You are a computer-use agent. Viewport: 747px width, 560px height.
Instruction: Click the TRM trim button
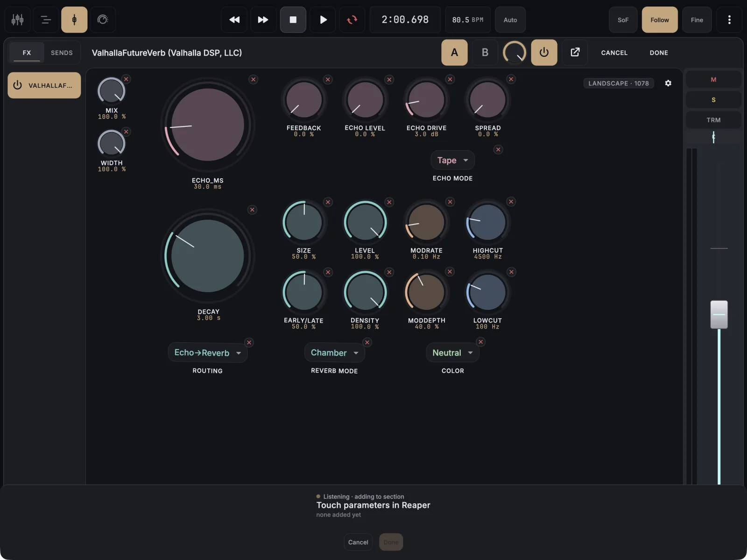(x=713, y=120)
